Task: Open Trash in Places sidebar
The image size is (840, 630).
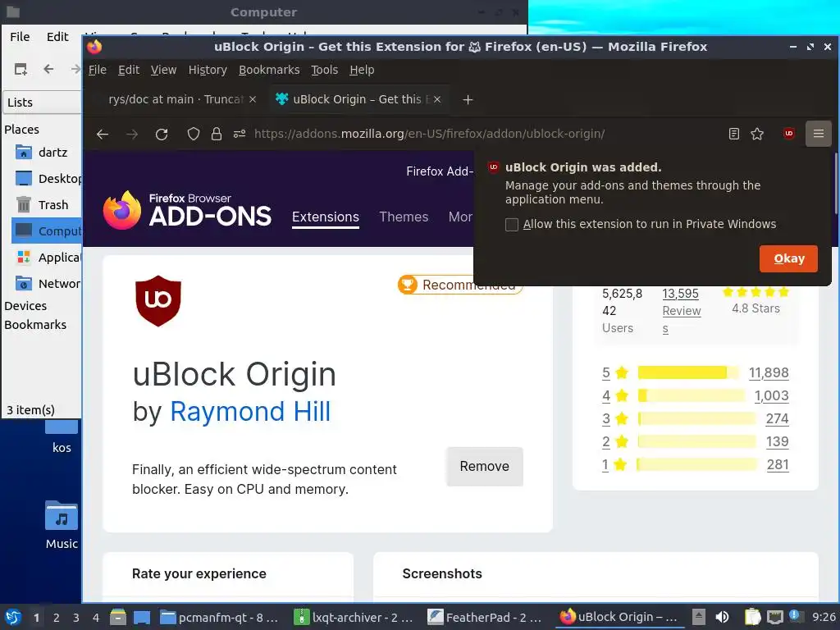Action: 42,204
